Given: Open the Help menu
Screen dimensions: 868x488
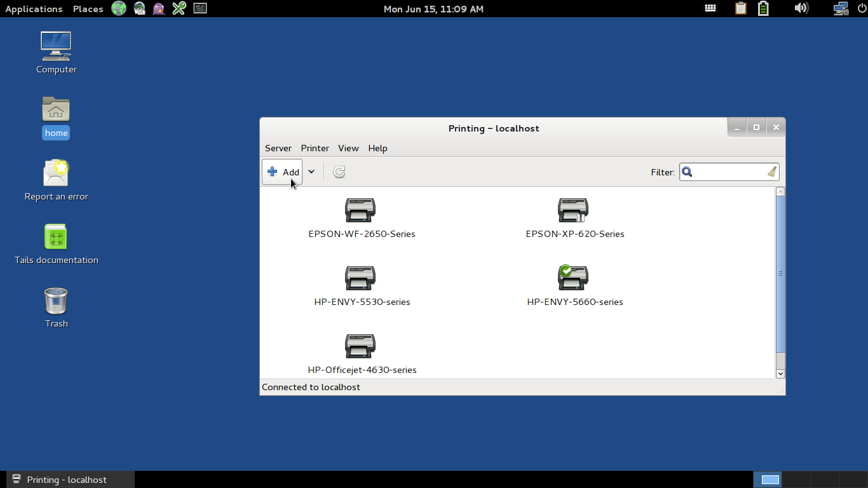Looking at the screenshot, I should pyautogui.click(x=377, y=148).
